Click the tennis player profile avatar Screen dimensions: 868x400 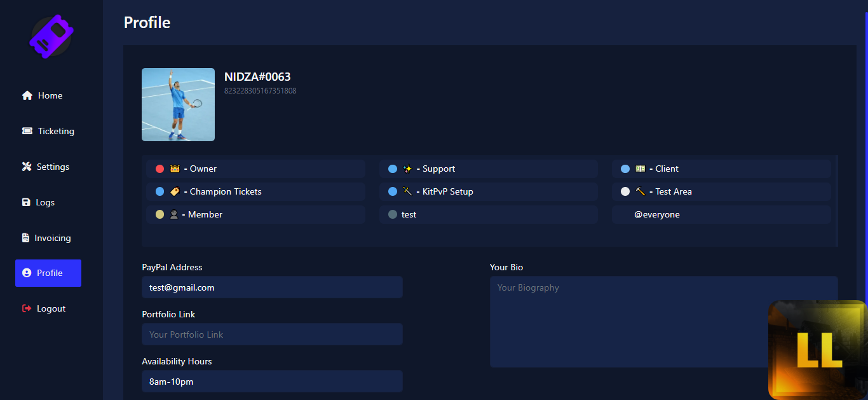point(178,104)
